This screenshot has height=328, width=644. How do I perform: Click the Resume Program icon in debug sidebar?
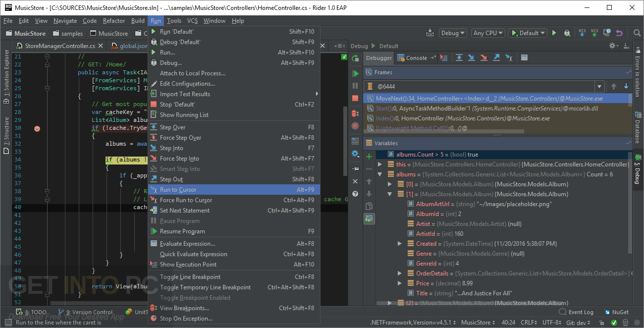(355, 73)
